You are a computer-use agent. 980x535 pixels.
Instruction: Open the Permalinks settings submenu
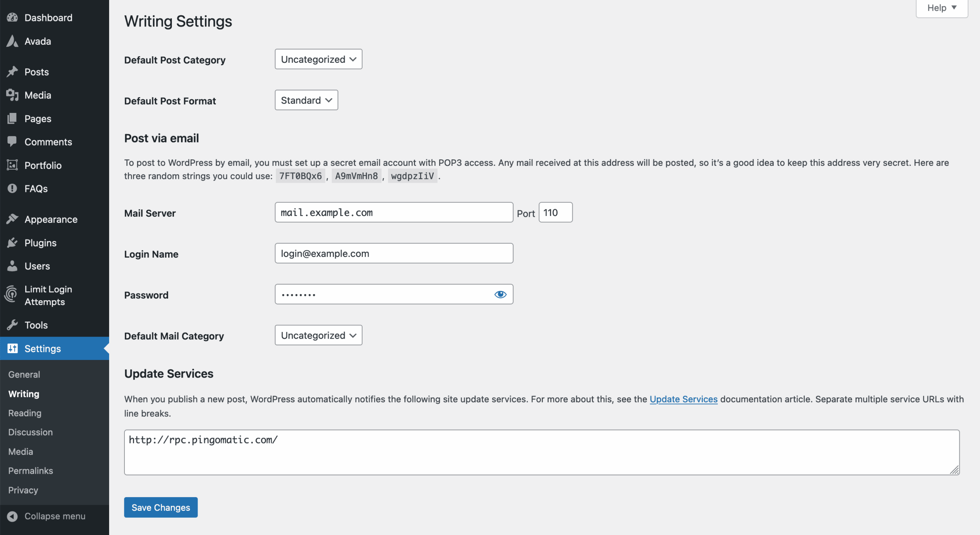[x=31, y=471]
